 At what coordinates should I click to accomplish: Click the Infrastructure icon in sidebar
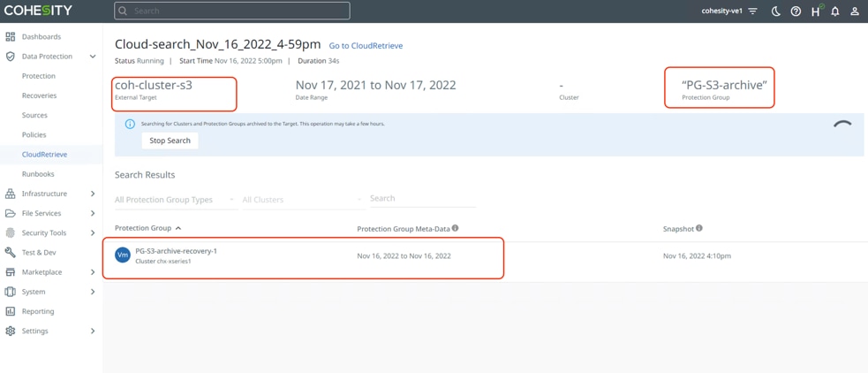point(10,194)
